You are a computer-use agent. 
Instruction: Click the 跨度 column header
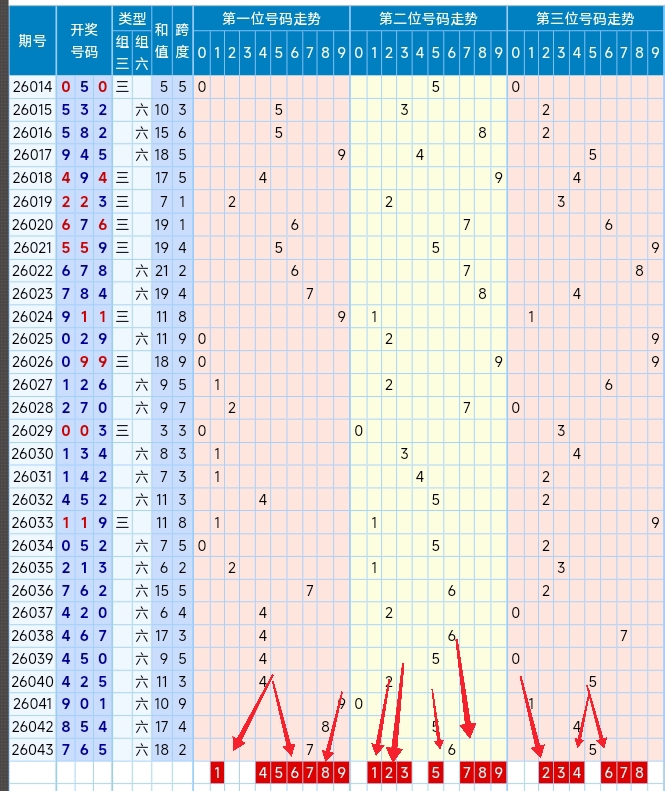(x=182, y=41)
